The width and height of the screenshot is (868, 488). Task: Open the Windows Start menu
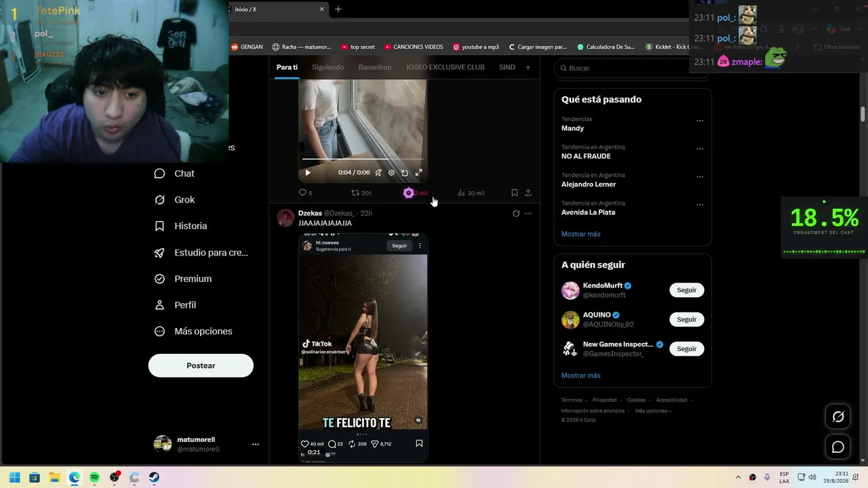tap(14, 477)
